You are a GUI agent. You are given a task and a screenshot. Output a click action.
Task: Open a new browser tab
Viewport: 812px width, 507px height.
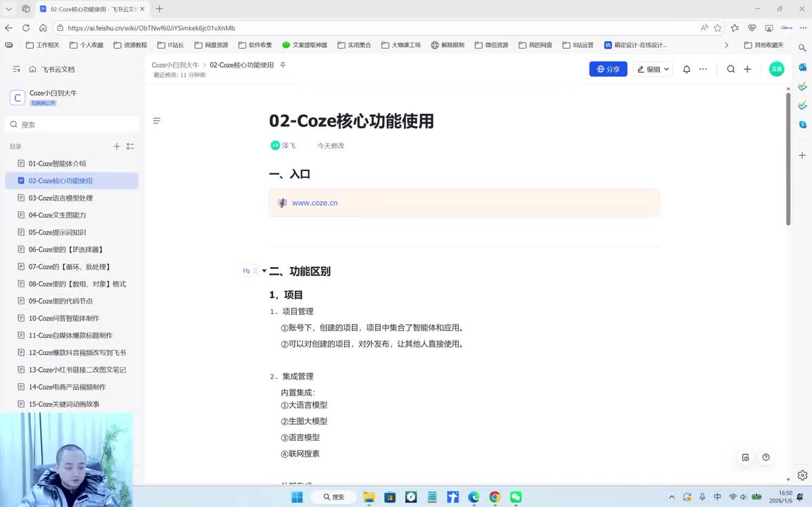coord(160,9)
